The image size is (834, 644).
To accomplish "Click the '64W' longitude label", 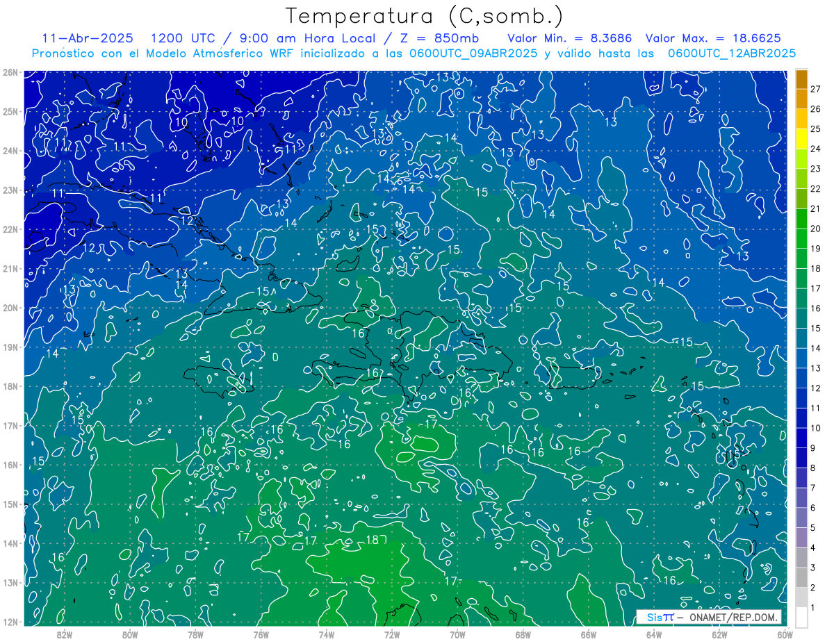I will point(654,634).
